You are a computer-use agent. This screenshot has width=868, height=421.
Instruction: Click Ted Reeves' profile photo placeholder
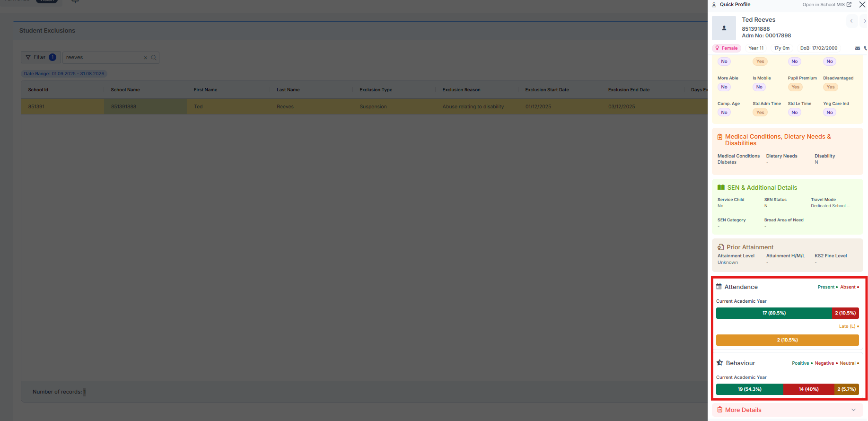click(724, 28)
